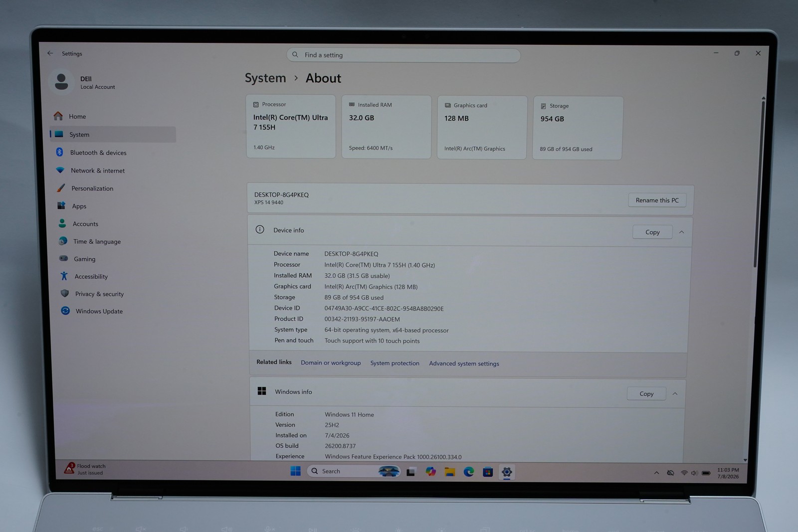This screenshot has height=532, width=798.
Task: Open File Explorer from the taskbar
Action: (449, 472)
